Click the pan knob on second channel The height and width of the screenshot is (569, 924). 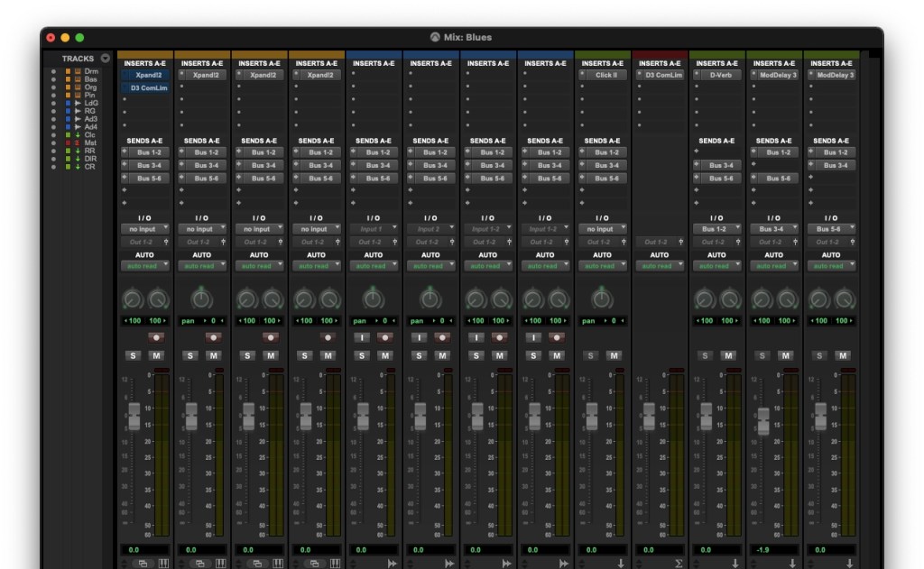[201, 298]
